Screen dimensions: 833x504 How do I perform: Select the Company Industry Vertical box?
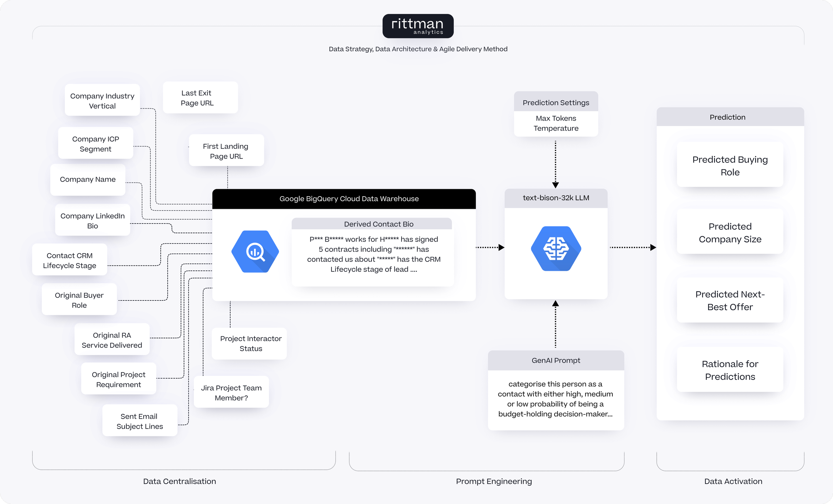(x=102, y=101)
